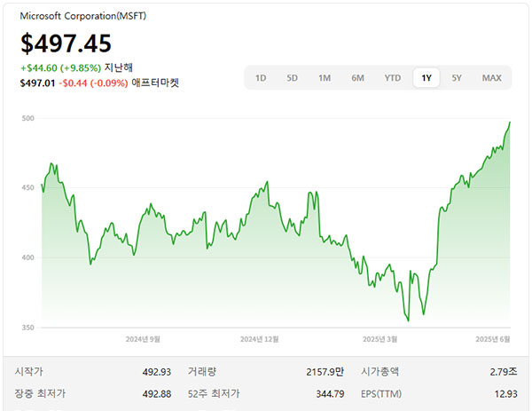Choose the YTD range tab
The image size is (532, 411).
tap(393, 78)
